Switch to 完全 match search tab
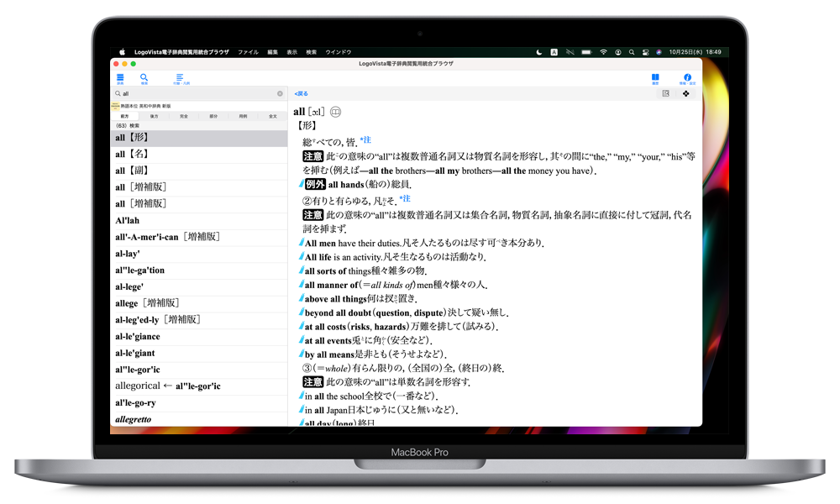The image size is (840, 504). [183, 117]
